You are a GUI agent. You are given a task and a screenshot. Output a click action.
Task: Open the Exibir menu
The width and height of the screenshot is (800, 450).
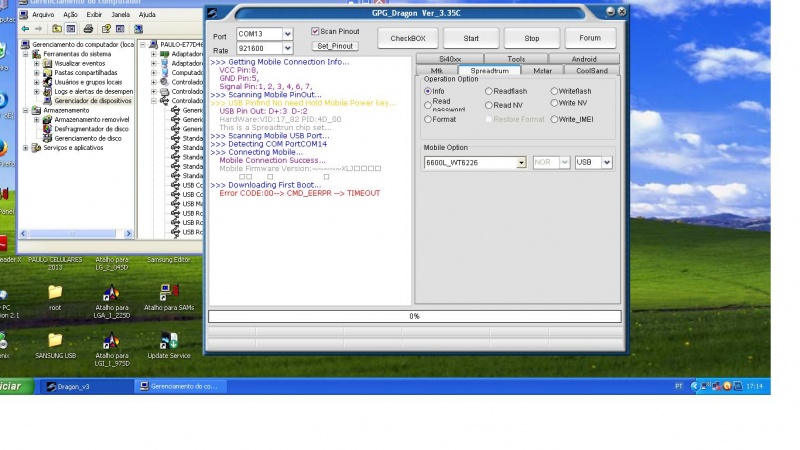pyautogui.click(x=94, y=15)
